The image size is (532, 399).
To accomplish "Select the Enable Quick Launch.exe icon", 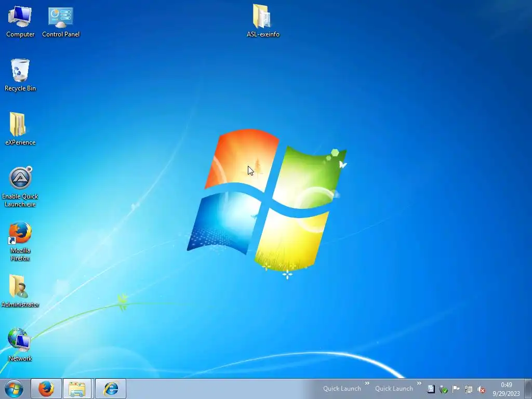I will point(20,187).
